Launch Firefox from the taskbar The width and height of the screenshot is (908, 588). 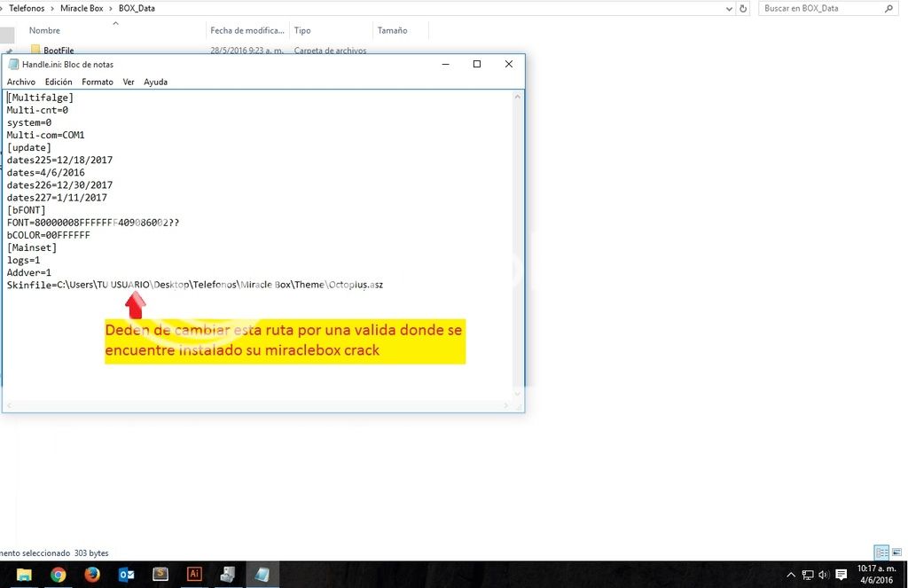pos(92,575)
